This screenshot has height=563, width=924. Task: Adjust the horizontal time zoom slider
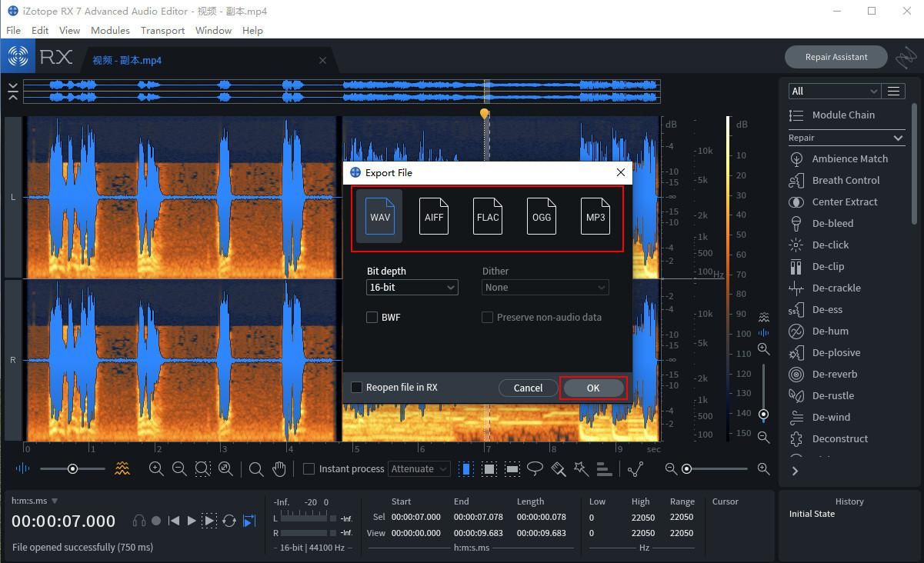(x=716, y=468)
